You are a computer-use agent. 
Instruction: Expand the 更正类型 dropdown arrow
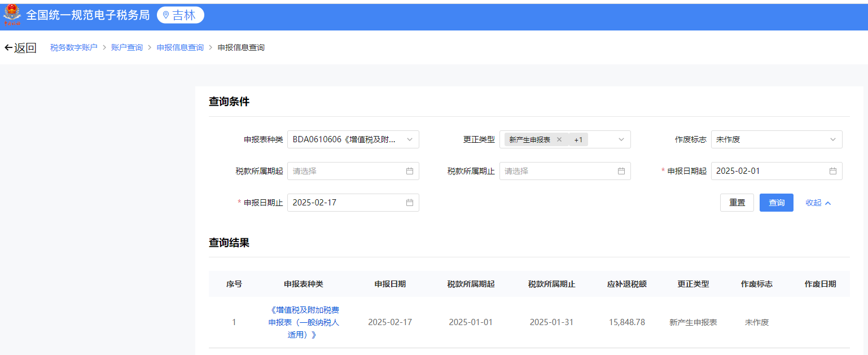click(x=621, y=139)
